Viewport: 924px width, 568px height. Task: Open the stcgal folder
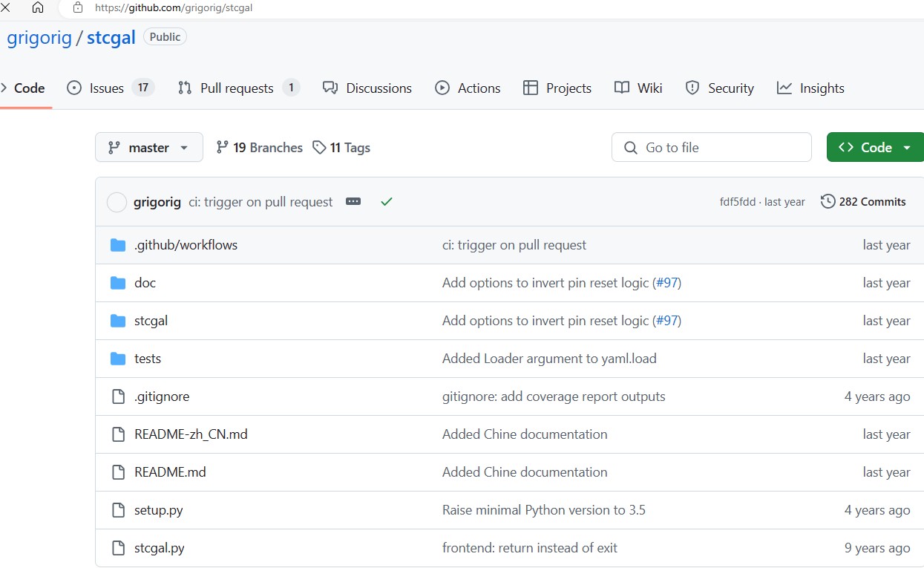[x=151, y=321]
